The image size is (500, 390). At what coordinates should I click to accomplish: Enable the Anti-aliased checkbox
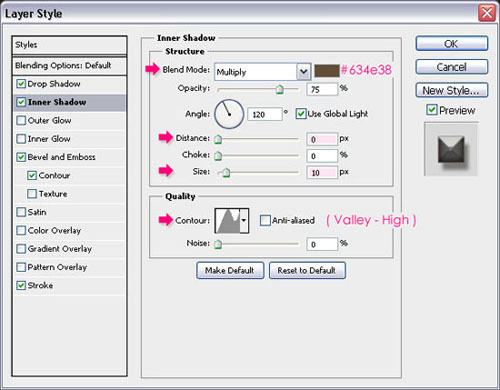click(265, 220)
